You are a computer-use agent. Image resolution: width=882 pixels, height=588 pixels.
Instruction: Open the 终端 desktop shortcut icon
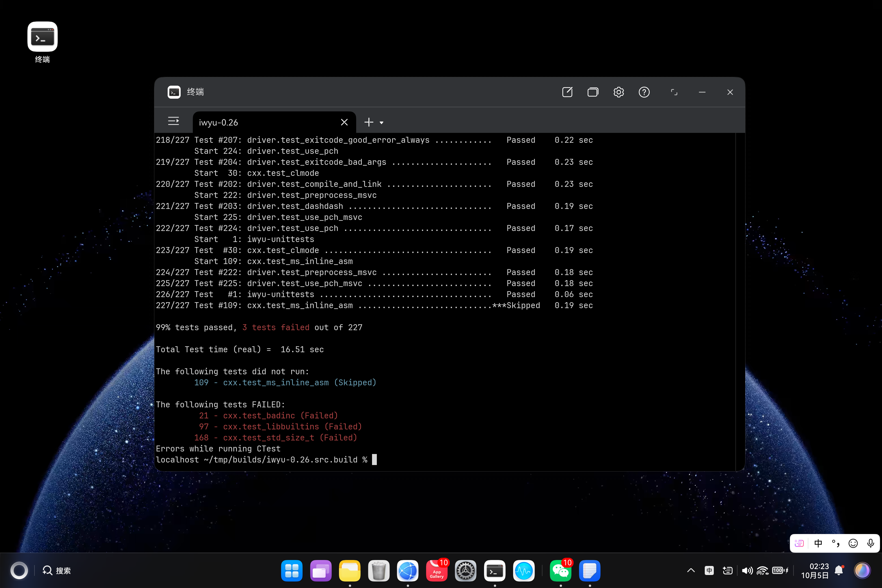coord(42,37)
